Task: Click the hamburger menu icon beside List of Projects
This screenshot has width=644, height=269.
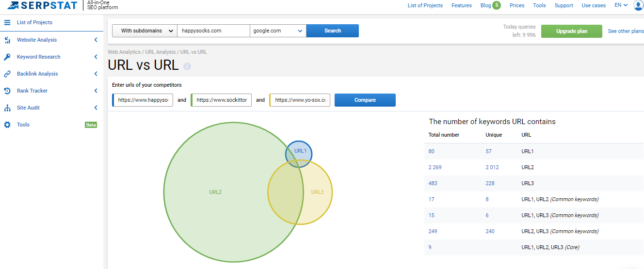Action: pyautogui.click(x=7, y=22)
